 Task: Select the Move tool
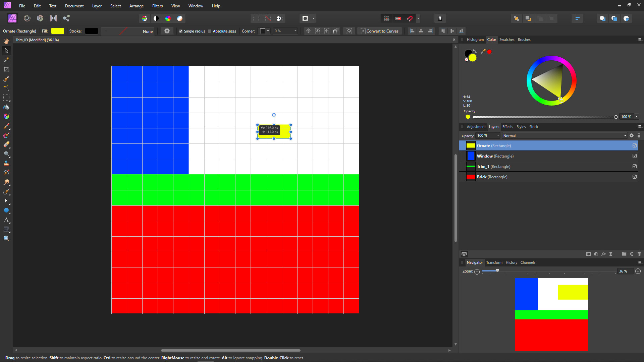[x=6, y=51]
